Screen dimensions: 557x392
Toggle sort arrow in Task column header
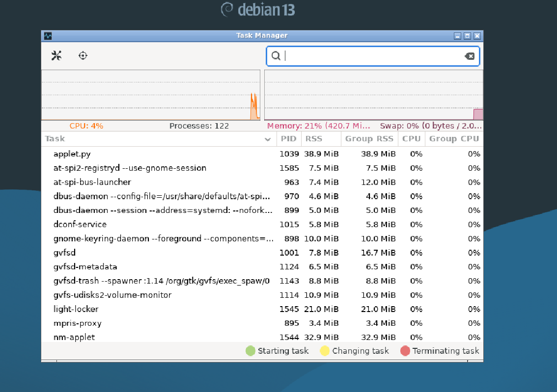pyautogui.click(x=268, y=139)
